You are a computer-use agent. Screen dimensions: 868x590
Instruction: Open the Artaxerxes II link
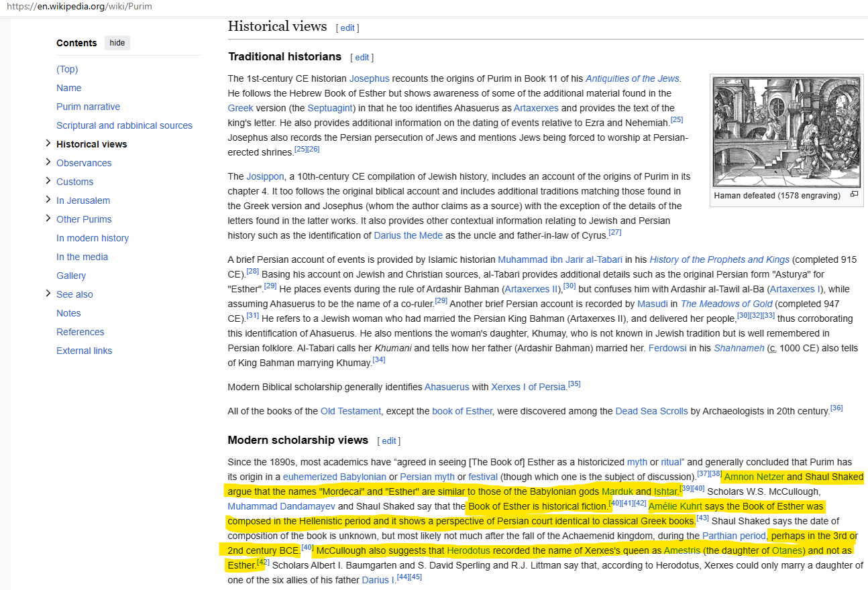point(531,289)
